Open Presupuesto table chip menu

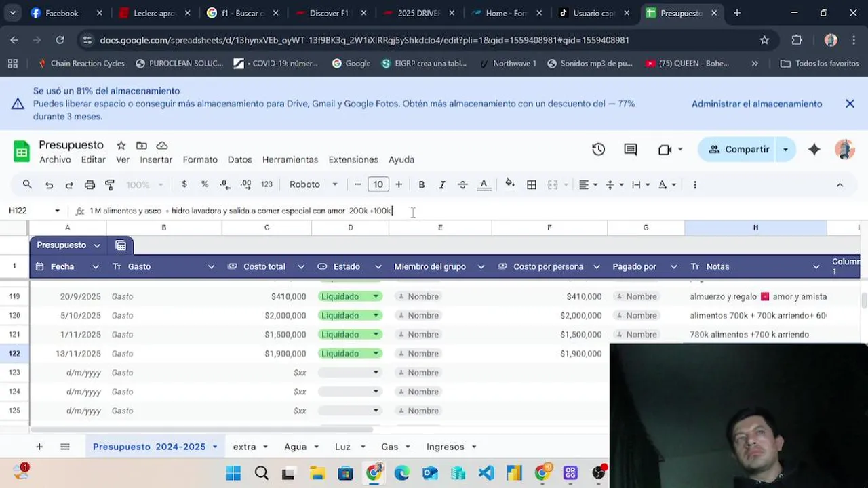click(x=97, y=245)
